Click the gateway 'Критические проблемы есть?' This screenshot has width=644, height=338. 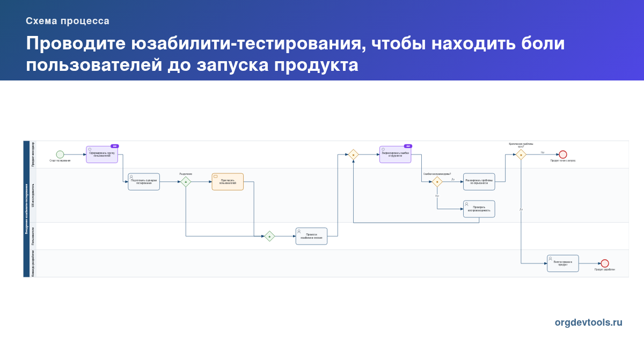521,155
